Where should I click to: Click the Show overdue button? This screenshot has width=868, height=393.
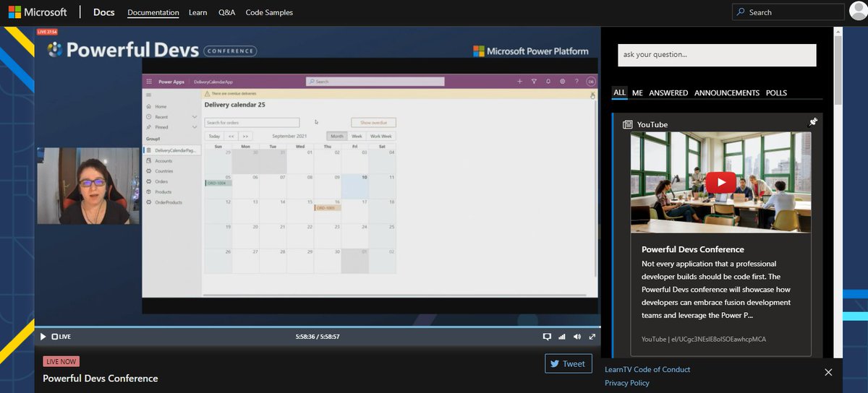(x=373, y=123)
